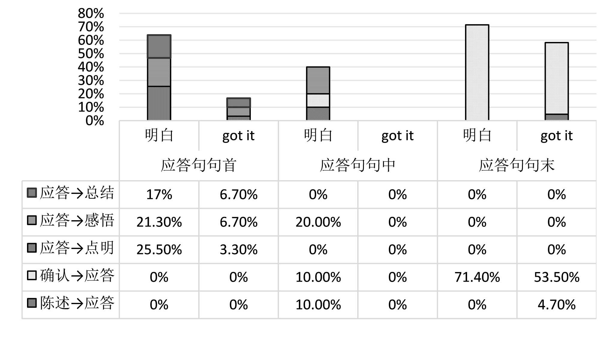Image resolution: width=600 pixels, height=364 pixels.
Task: Select the 3.30% table cell
Action: [x=238, y=250]
